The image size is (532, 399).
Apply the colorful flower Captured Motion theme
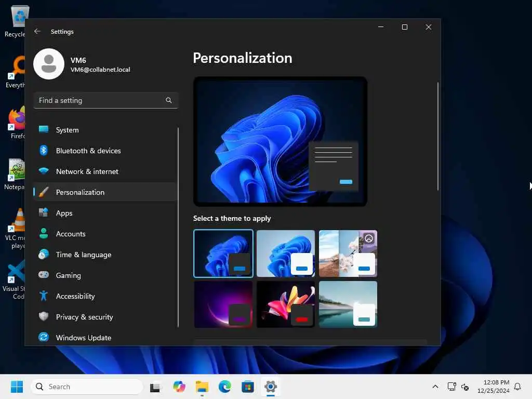click(286, 304)
